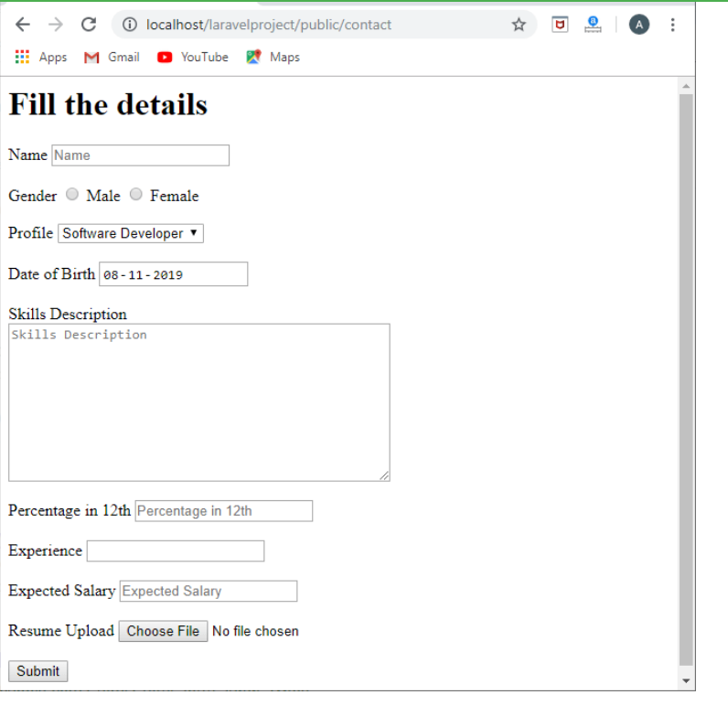This screenshot has height=716, width=728.
Task: Click the browser forward arrow
Action: click(55, 25)
